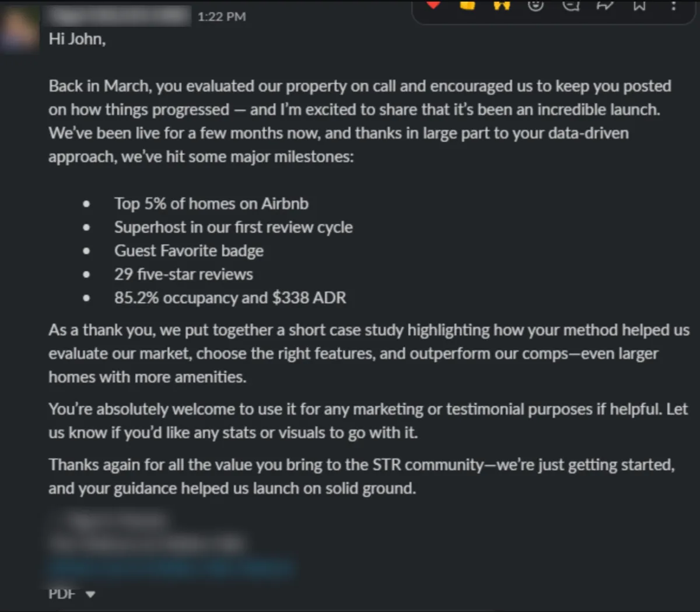Expand the PDF attachment dropdown arrow

(x=90, y=594)
